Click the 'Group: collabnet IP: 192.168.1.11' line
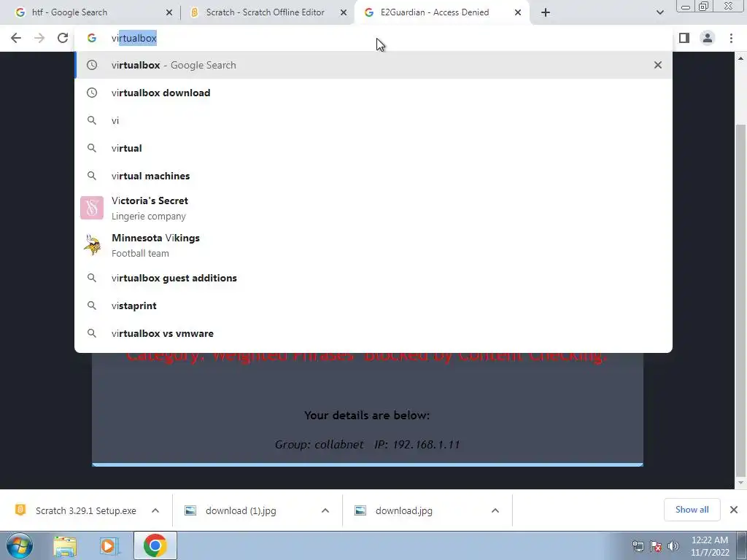 [x=368, y=445]
